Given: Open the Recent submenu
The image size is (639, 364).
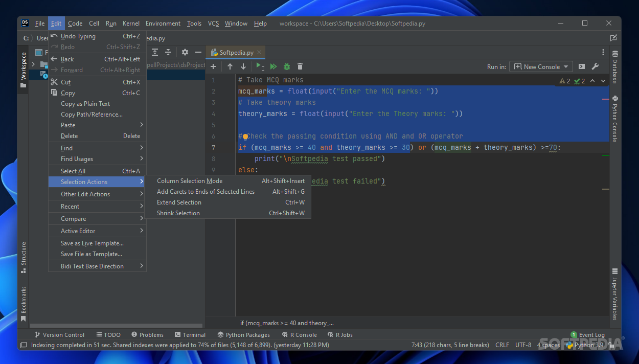Looking at the screenshot, I should click(x=97, y=206).
